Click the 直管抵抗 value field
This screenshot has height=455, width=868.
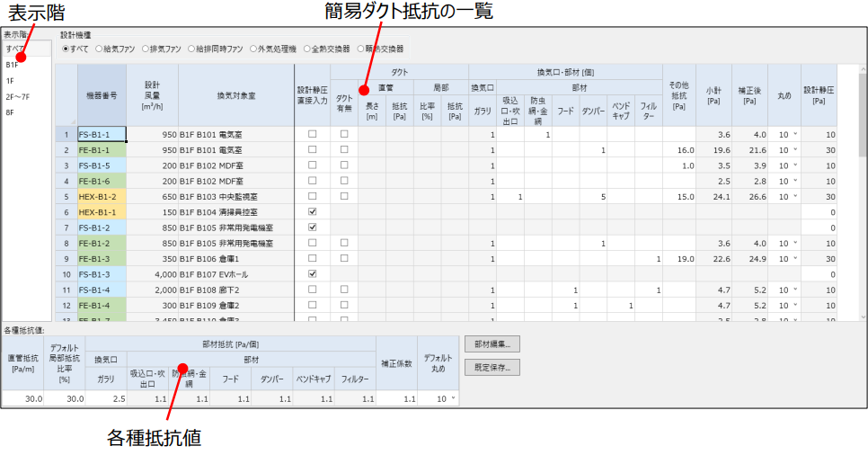click(22, 398)
